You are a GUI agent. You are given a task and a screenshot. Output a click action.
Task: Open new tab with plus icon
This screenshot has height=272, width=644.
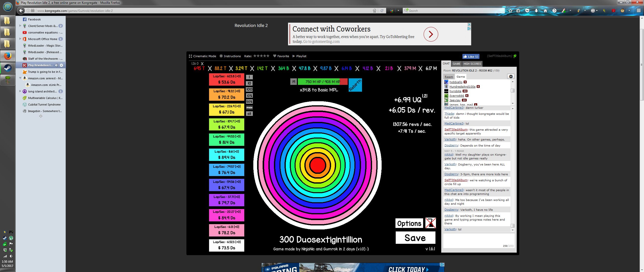[41, 116]
